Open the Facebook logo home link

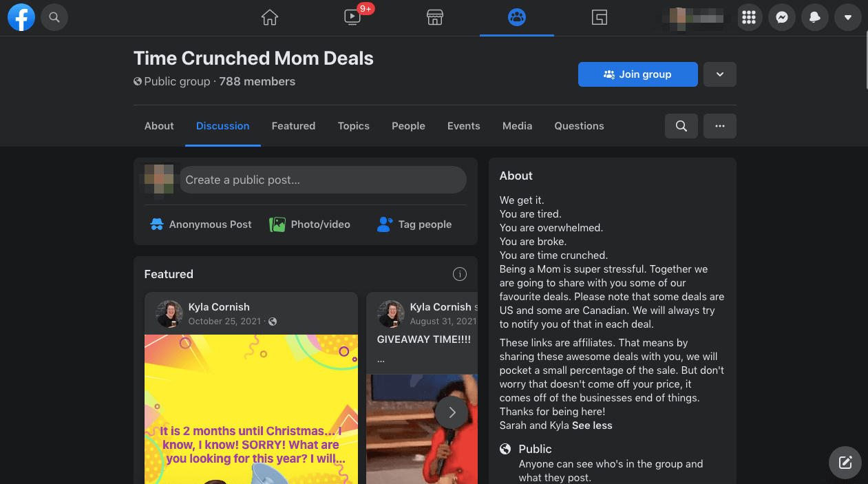click(x=21, y=17)
